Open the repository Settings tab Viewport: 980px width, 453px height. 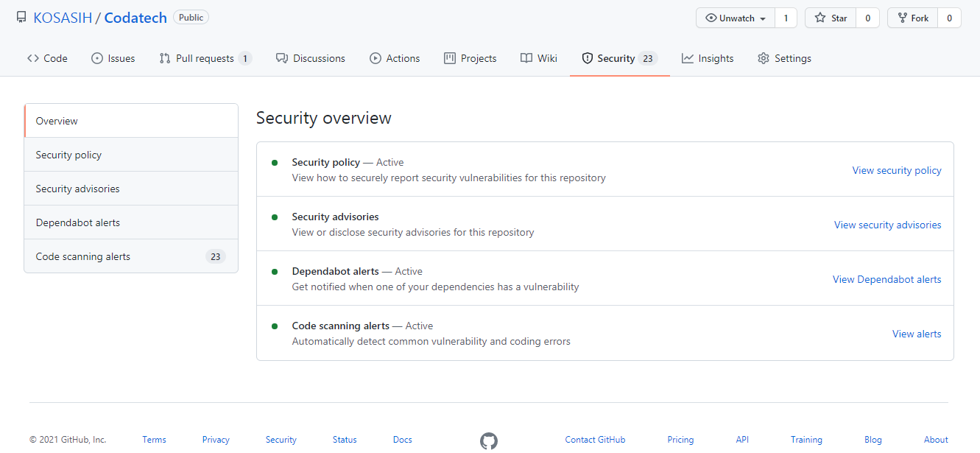[784, 58]
